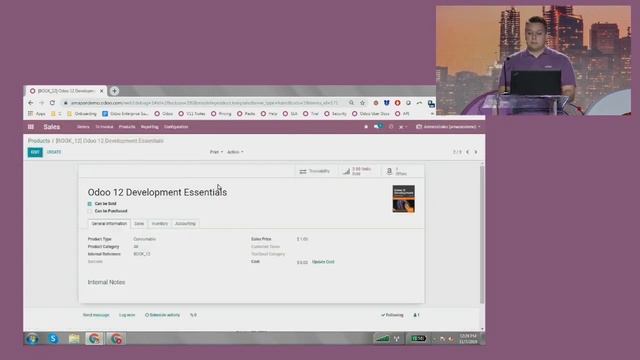Image resolution: width=640 pixels, height=360 pixels.
Task: Open the conversations chat icon in navbar
Action: coord(378,127)
